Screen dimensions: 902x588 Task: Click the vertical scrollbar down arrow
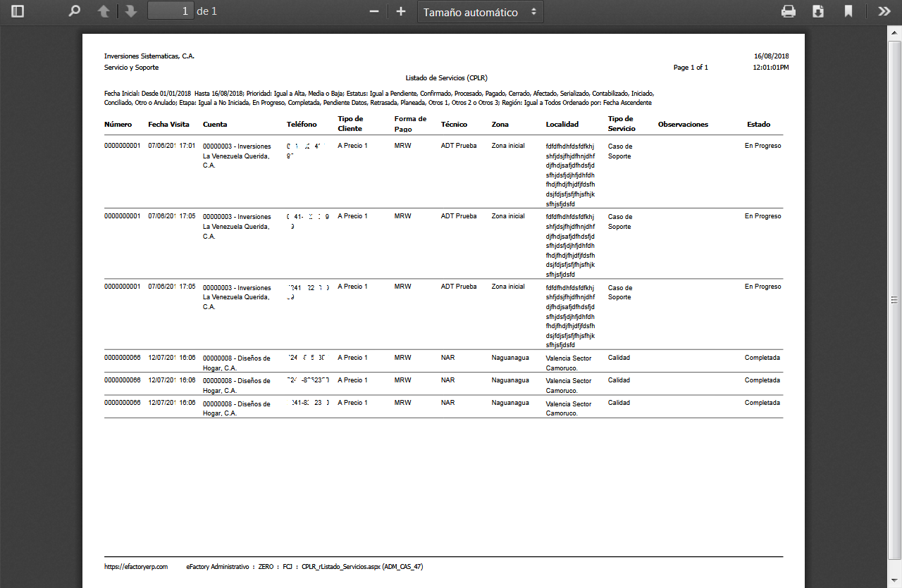click(x=895, y=582)
